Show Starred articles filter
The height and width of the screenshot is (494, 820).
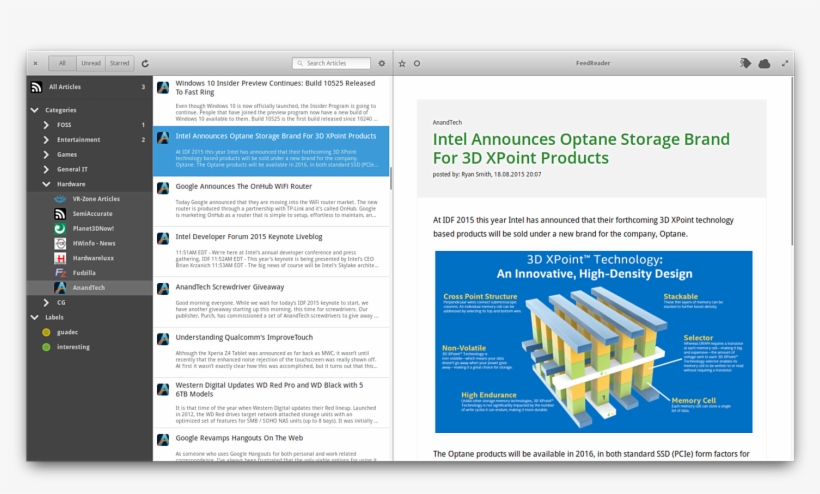point(120,63)
